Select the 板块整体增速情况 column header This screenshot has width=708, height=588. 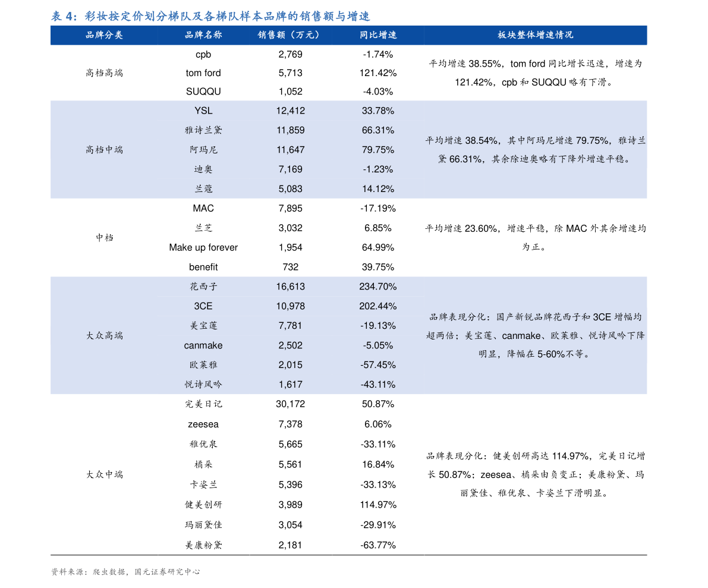pyautogui.click(x=536, y=35)
